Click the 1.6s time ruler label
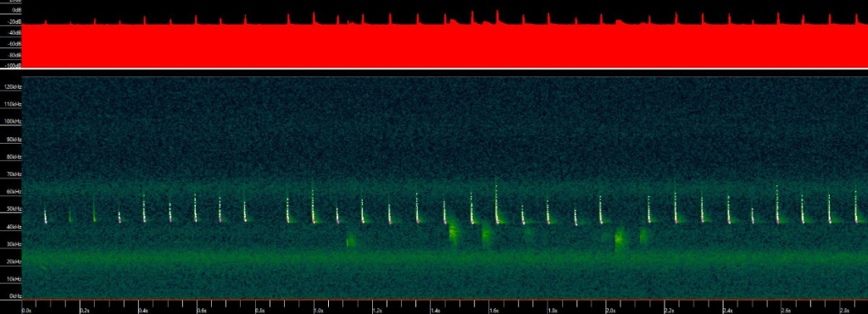Image resolution: width=868 pixels, height=314 pixels. (494, 311)
